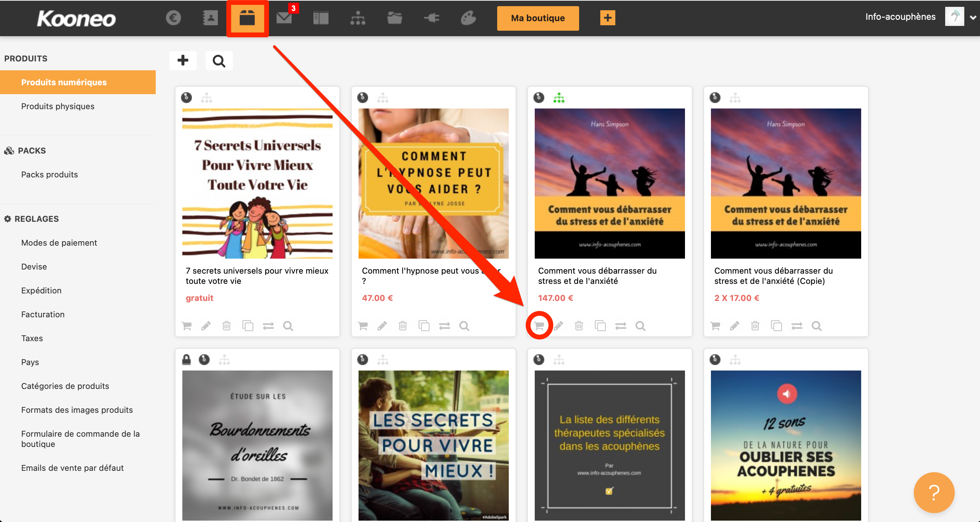The height and width of the screenshot is (522, 980).
Task: Click the swap arrows icon on 7 secrets product
Action: click(x=268, y=326)
